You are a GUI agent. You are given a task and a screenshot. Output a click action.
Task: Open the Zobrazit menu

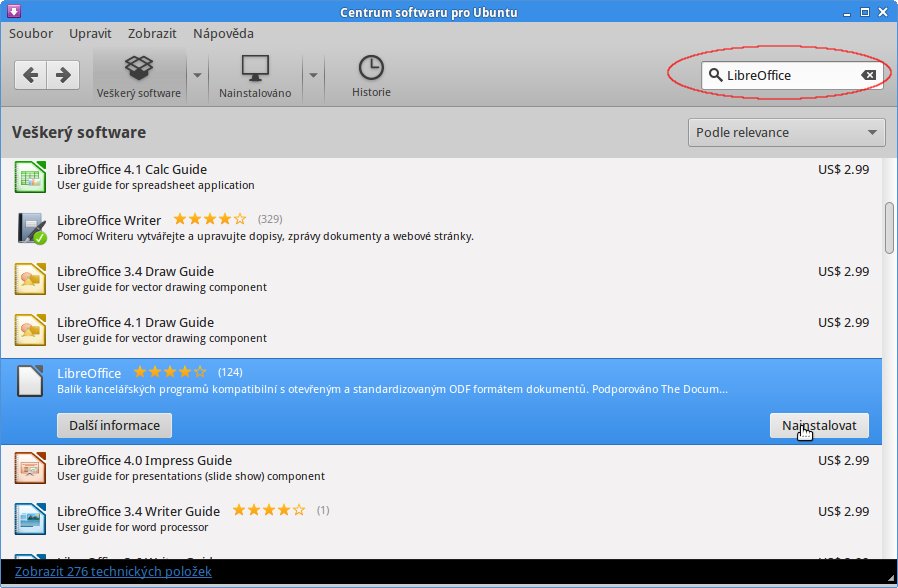pyautogui.click(x=152, y=33)
